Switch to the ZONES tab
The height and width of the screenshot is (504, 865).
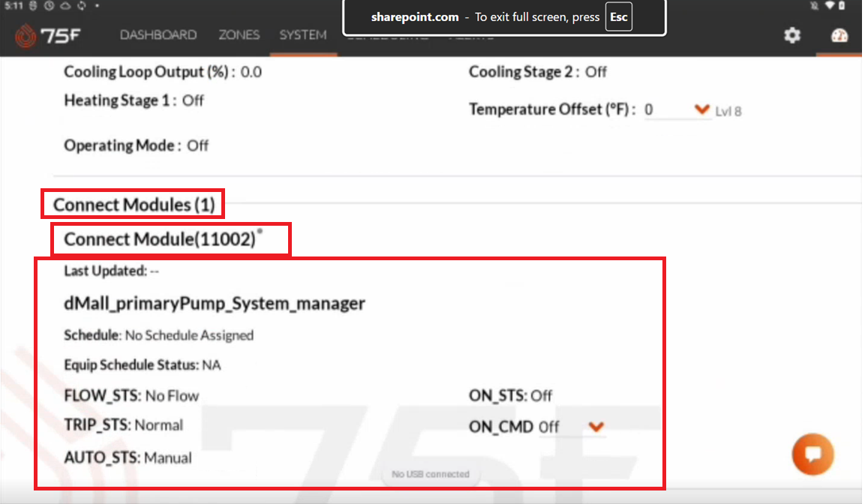coord(239,34)
